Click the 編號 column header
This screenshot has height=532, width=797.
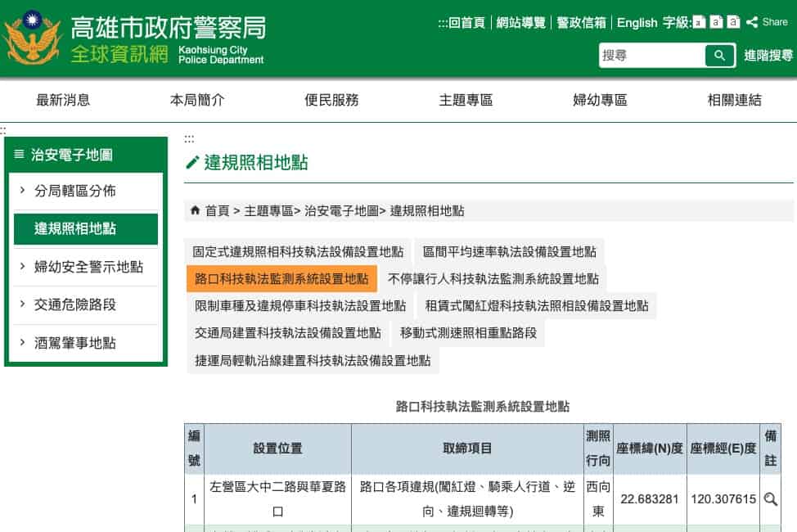coord(194,449)
